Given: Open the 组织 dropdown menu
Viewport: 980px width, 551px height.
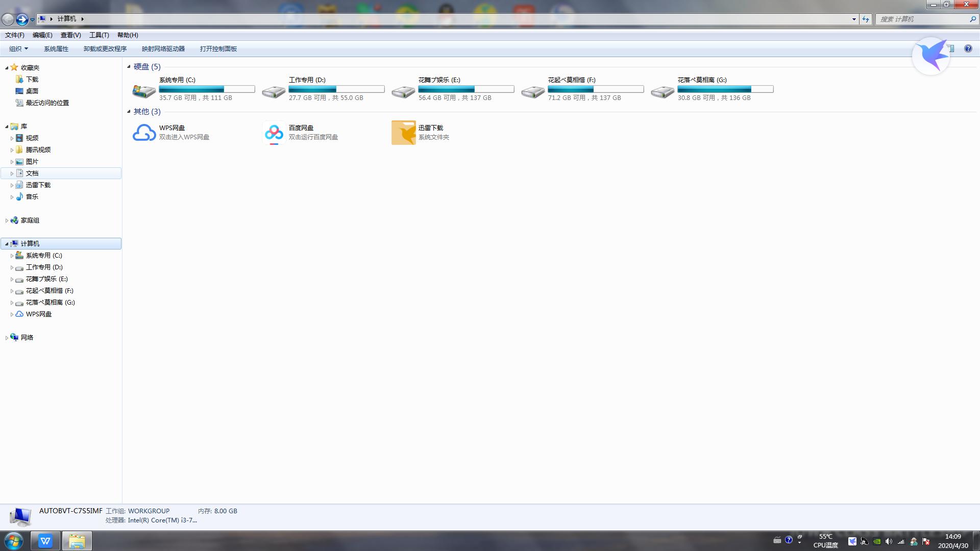Looking at the screenshot, I should pos(18,49).
